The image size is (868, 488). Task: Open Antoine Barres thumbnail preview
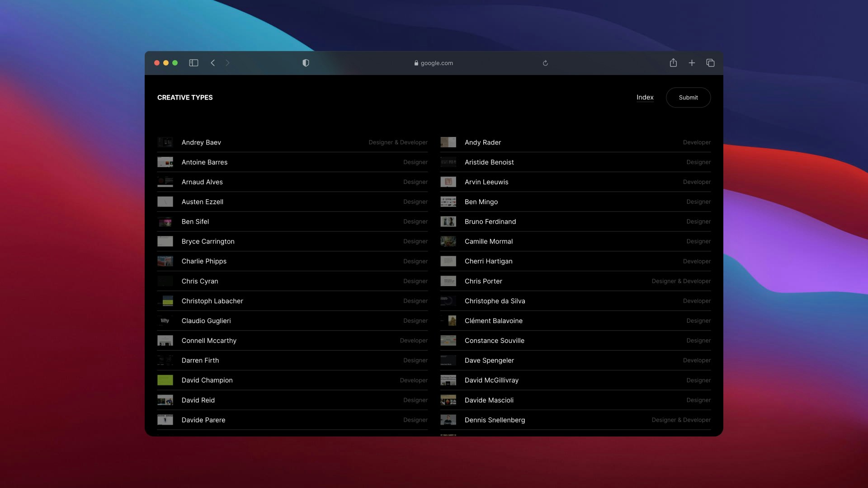165,162
